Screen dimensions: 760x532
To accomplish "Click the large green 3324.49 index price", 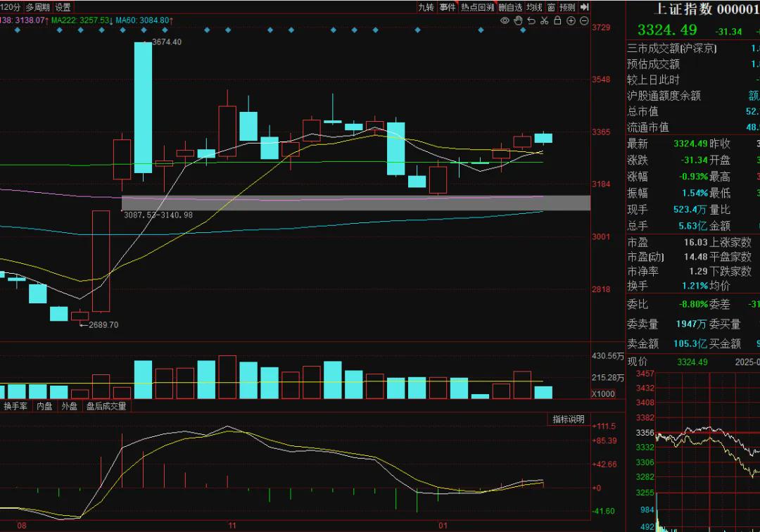I will [667, 30].
